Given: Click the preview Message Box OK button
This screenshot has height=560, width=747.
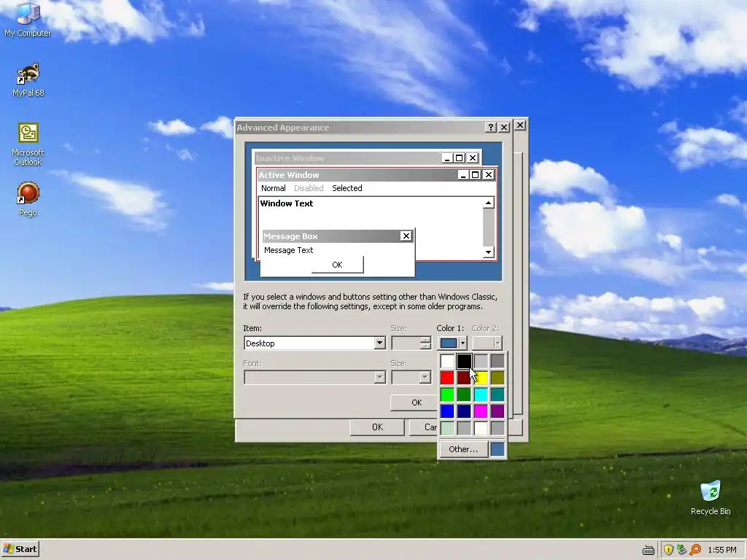Looking at the screenshot, I should (337, 265).
